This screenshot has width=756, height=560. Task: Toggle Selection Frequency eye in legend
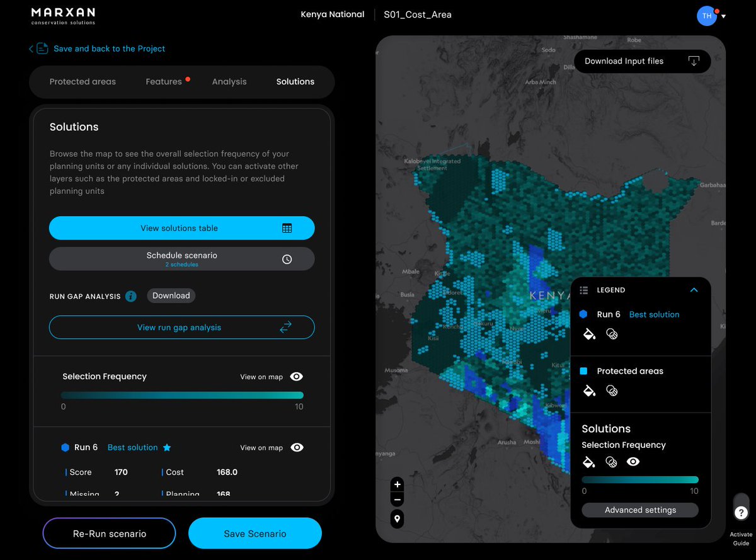pos(633,462)
